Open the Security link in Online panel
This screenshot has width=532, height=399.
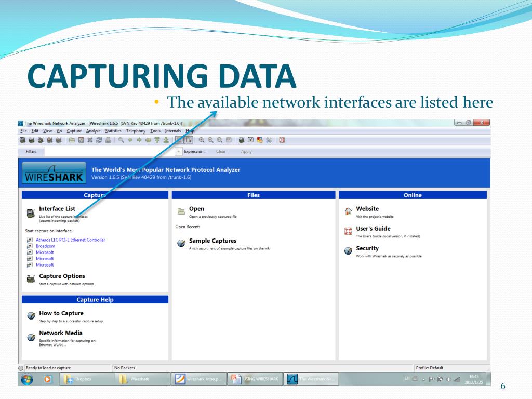367,248
